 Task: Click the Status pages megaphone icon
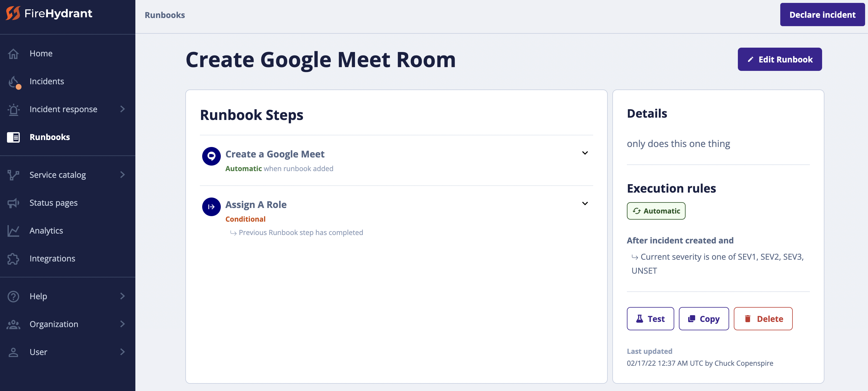coord(13,202)
